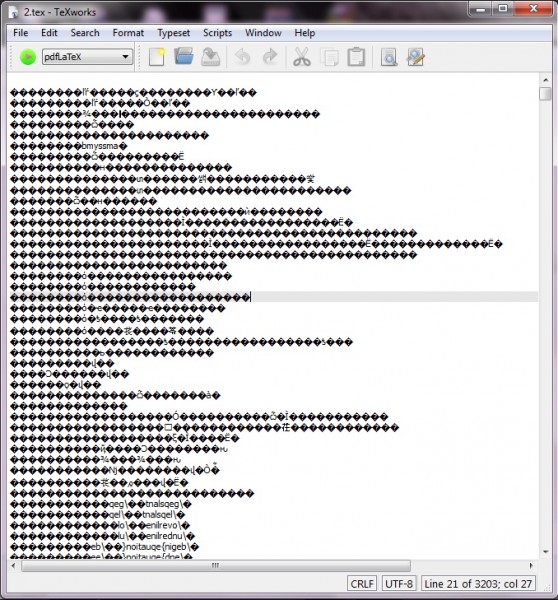
Task: Click the horizontal scrollbar right arrow
Action: tap(531, 566)
